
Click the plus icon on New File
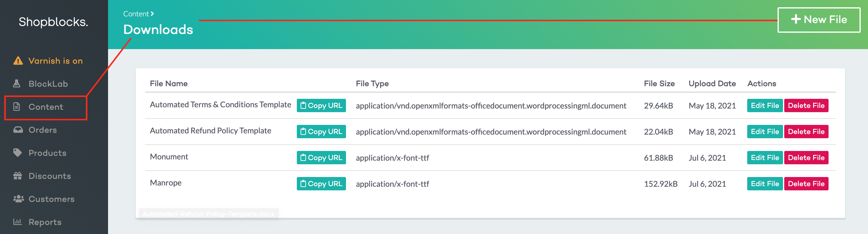coord(795,19)
